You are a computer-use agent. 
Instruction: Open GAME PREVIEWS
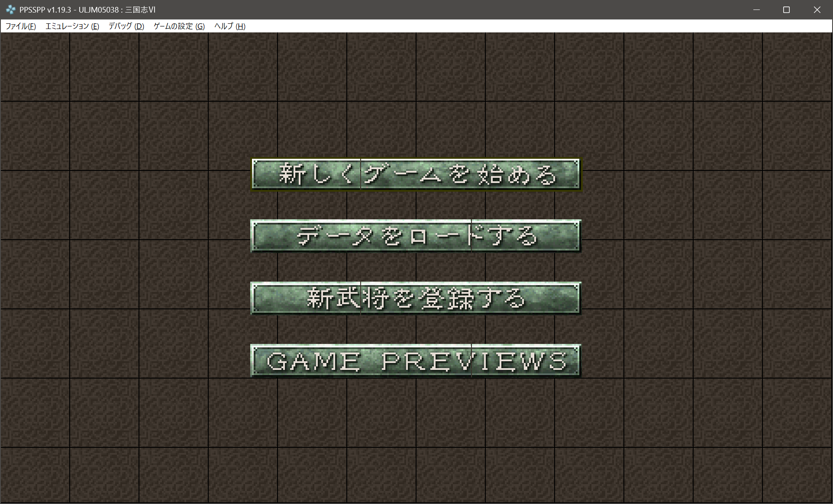416,361
